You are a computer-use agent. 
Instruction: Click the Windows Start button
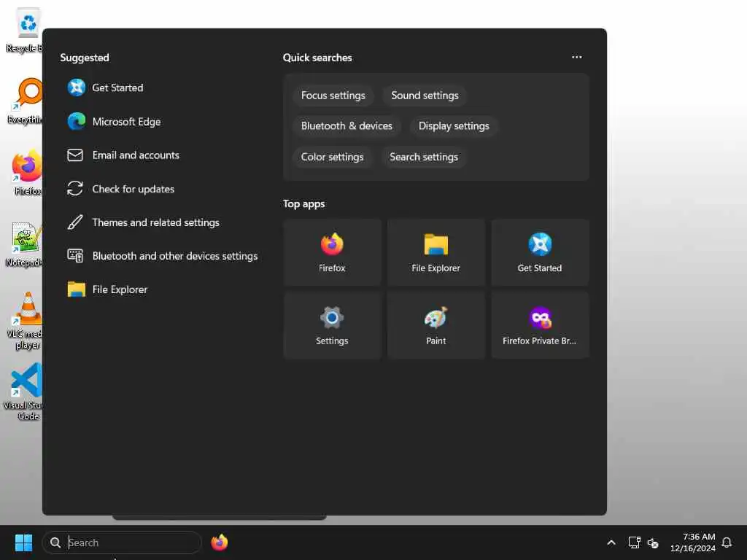(x=23, y=542)
